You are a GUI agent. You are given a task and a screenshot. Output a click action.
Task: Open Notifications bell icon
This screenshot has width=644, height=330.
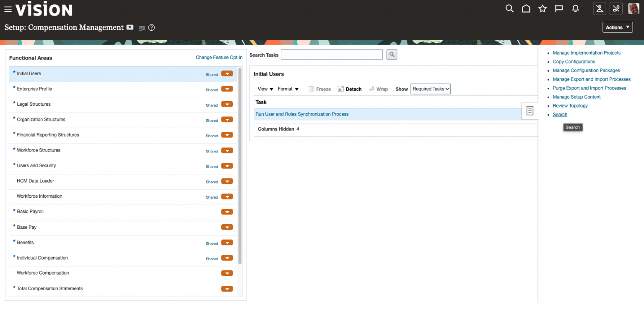[575, 8]
